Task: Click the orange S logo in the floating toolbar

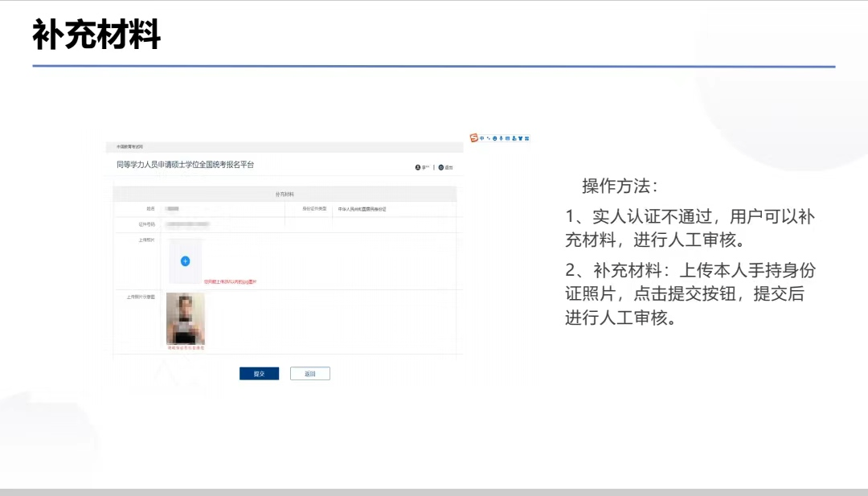Action: [473, 138]
